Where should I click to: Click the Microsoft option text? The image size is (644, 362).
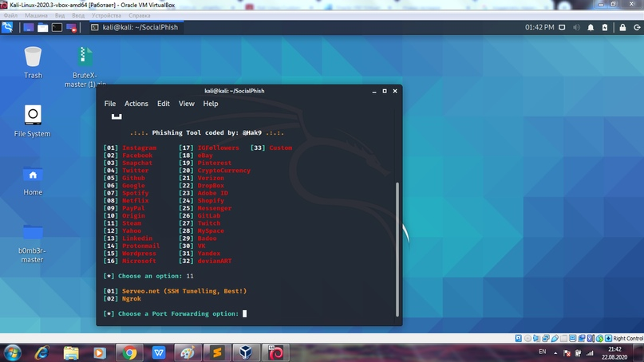139,261
